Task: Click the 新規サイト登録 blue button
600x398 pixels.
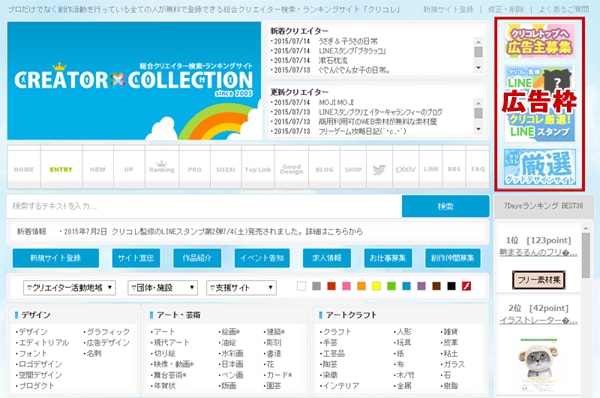Action: (55, 258)
